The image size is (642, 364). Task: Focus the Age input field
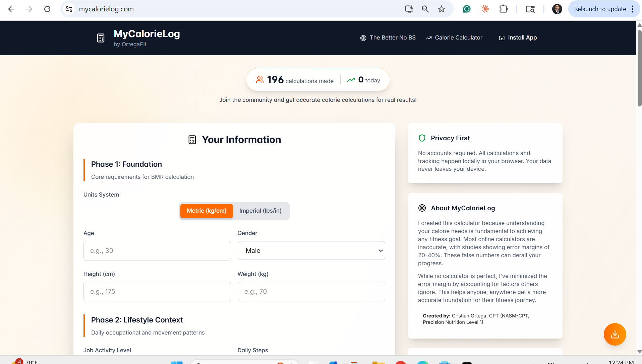click(157, 251)
